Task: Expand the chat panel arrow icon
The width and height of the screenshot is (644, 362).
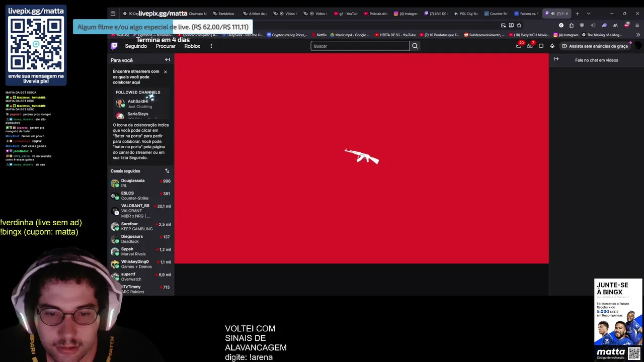Action: 556,59
